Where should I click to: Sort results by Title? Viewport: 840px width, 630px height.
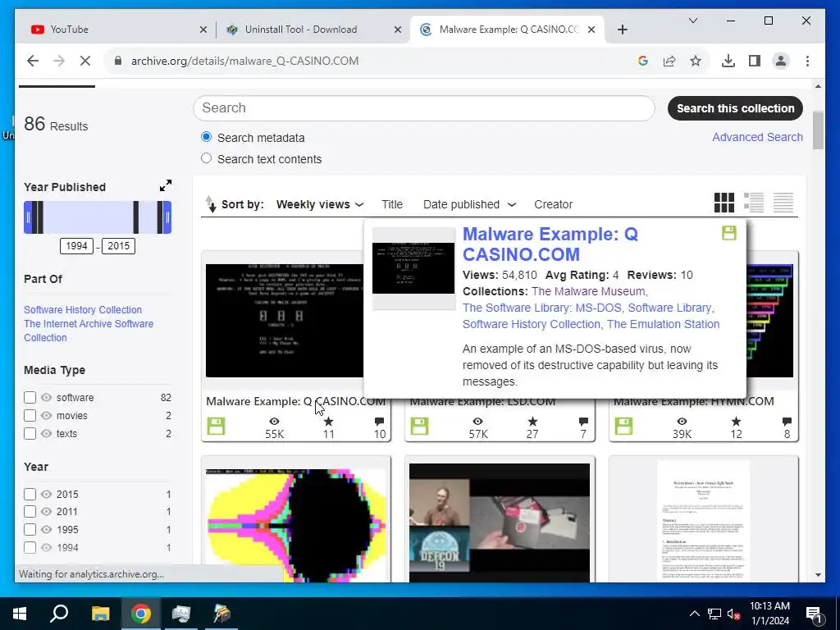coord(392,204)
